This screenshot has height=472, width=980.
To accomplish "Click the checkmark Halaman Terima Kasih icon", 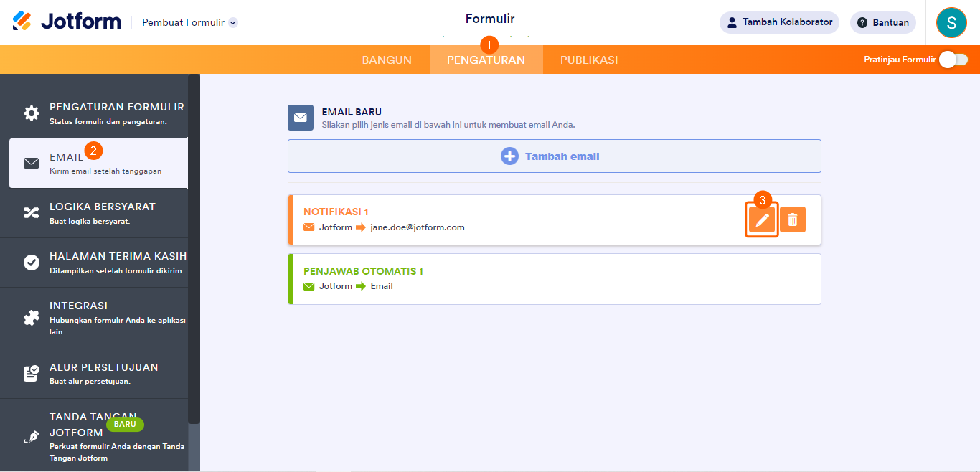I will 32,263.
